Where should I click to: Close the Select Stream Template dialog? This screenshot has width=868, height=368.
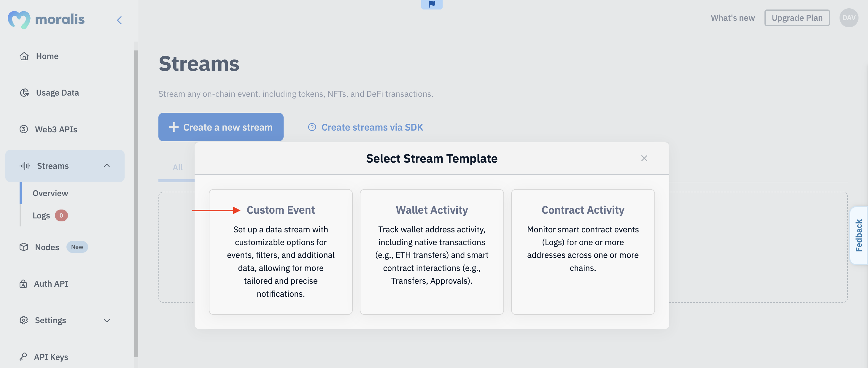click(x=644, y=158)
